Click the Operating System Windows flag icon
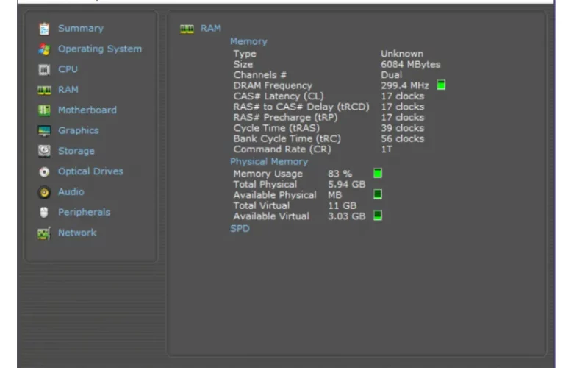 click(44, 49)
